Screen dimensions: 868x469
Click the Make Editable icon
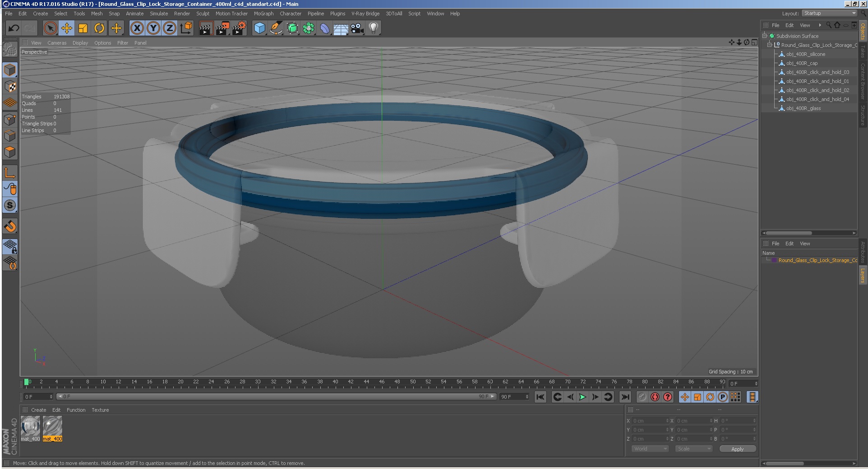point(10,49)
